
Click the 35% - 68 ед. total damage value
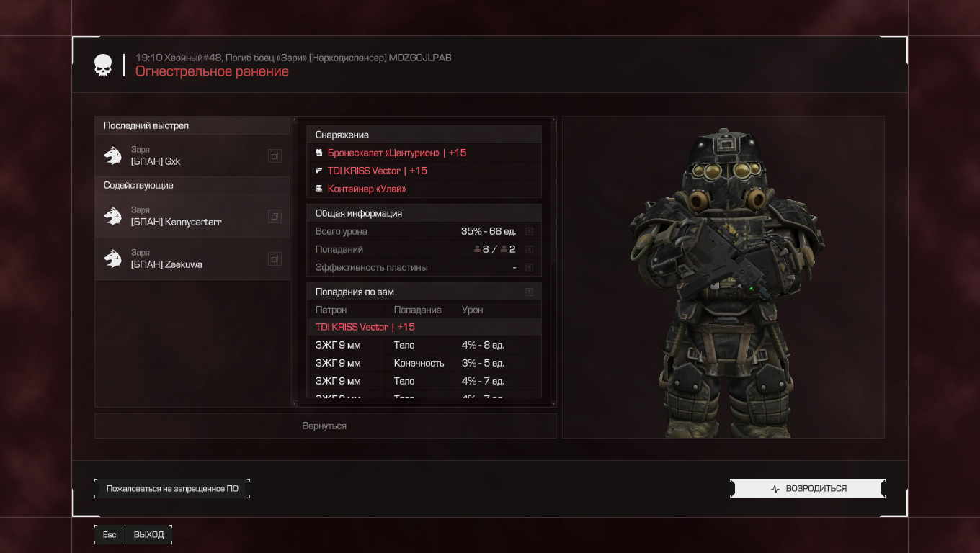[489, 231]
